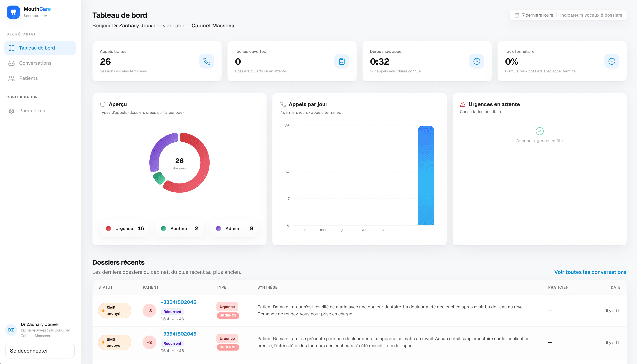Open Paramètres under Configuration
Viewport: 637px width, 364px height.
coord(40,111)
